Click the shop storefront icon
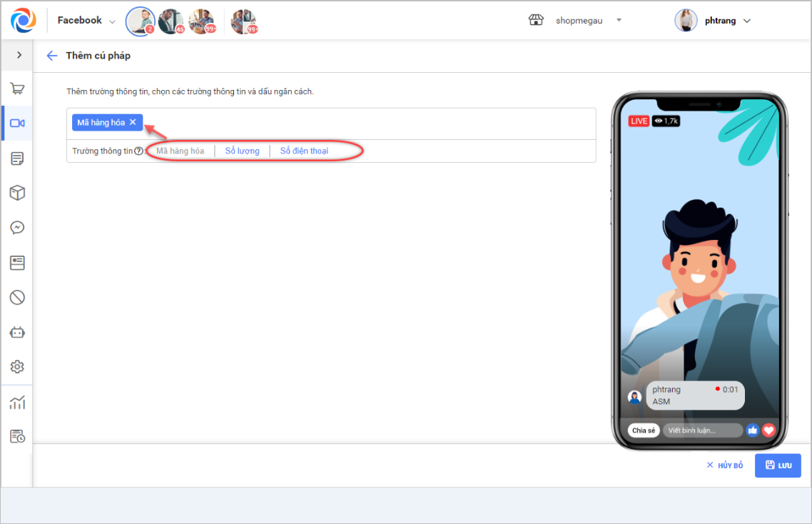The width and height of the screenshot is (812, 524). click(x=536, y=20)
